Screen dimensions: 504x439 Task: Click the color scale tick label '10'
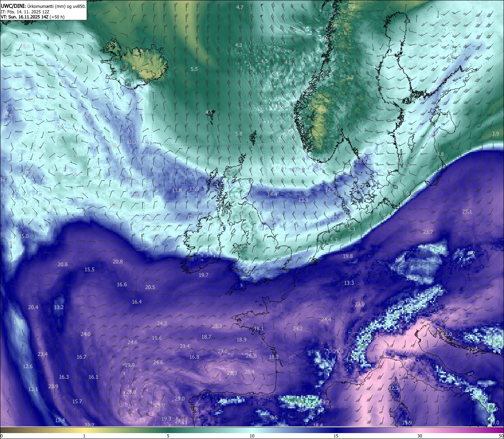pyautogui.click(x=252, y=436)
